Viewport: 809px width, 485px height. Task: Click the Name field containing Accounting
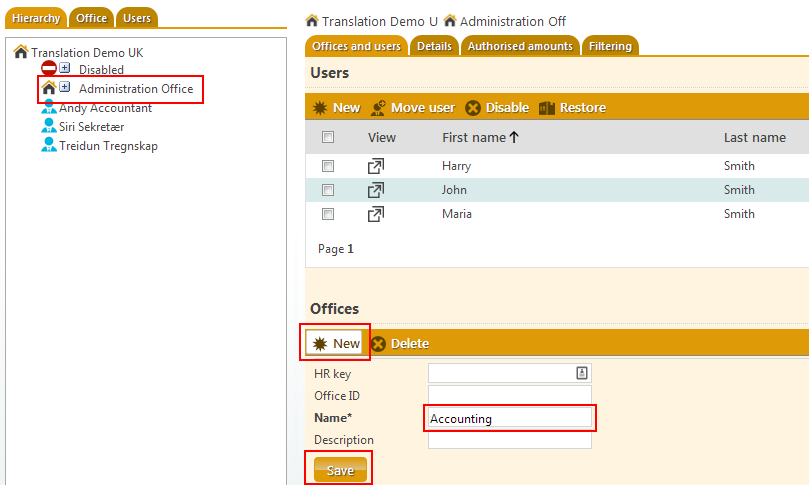pos(510,418)
